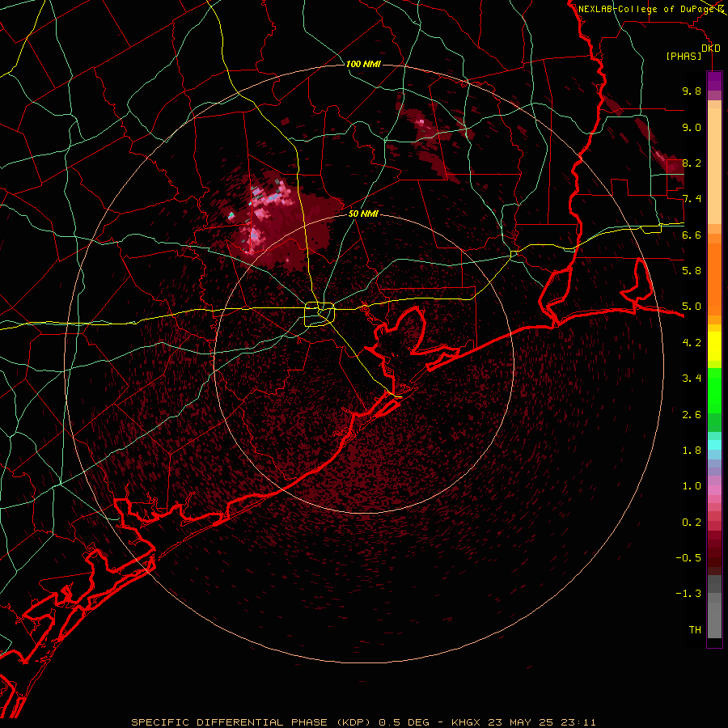The height and width of the screenshot is (728, 728).
Task: Click the 8.2 value on the color scale
Action: tap(692, 163)
